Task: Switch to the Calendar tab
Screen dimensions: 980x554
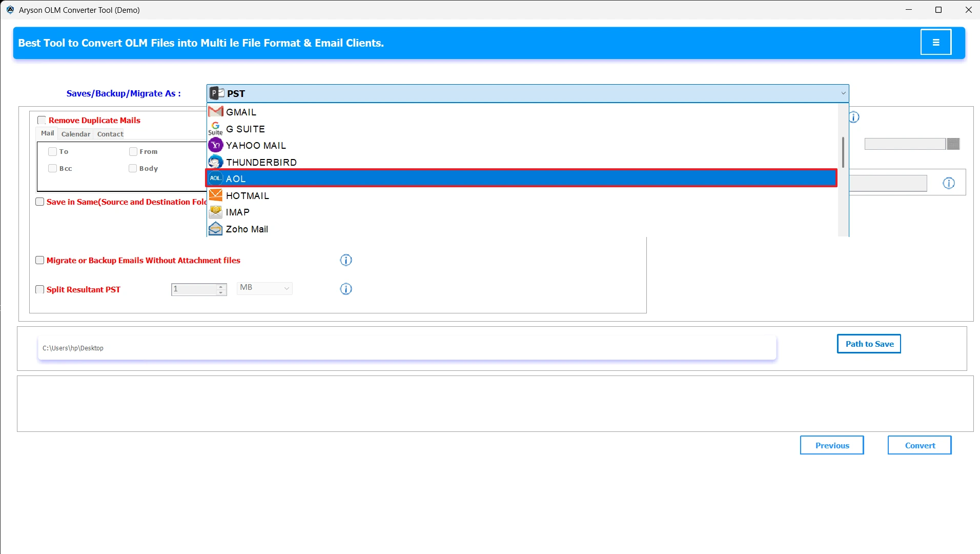Action: tap(75, 134)
